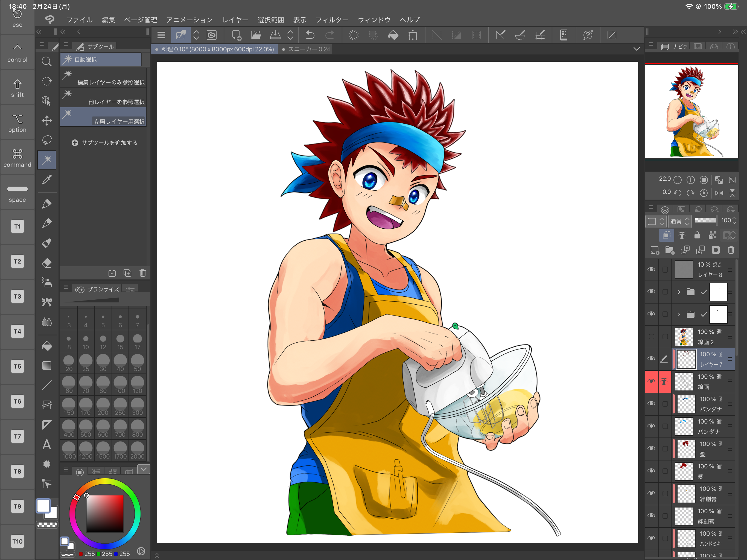Viewport: 747px width, 560px height.
Task: Select the Move layer tool
Action: click(x=46, y=121)
